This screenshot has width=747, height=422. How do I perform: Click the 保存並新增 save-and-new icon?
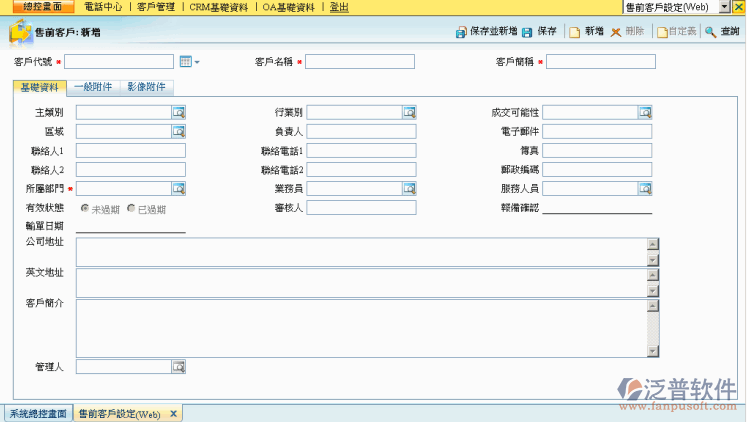point(461,32)
